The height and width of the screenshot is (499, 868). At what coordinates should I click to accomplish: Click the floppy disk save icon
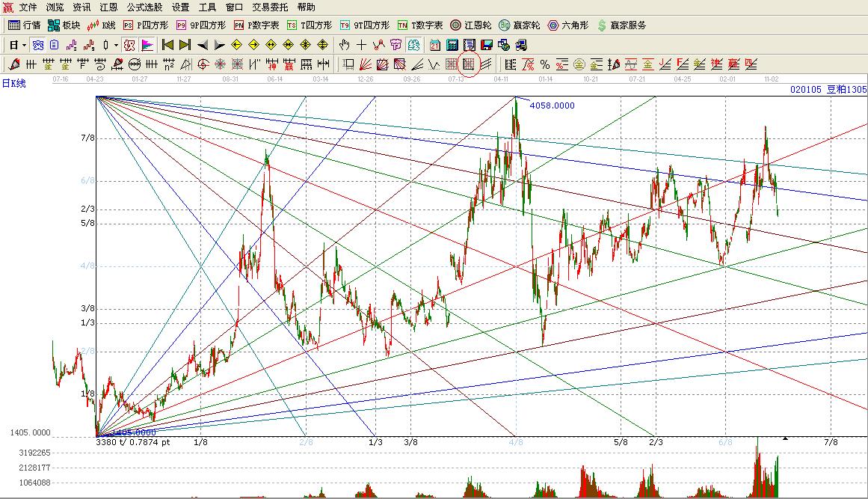point(487,45)
